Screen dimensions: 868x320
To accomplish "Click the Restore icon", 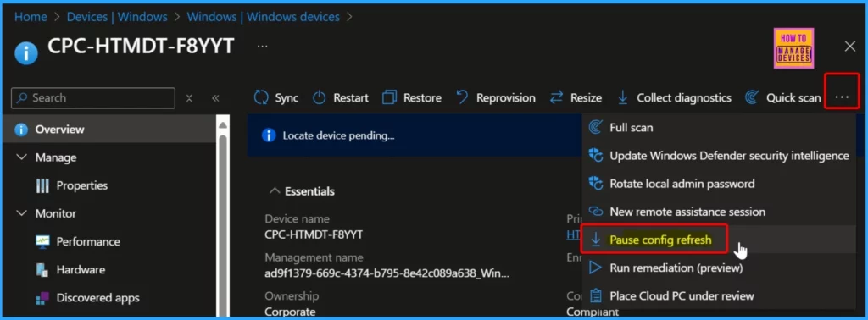I will (x=390, y=98).
